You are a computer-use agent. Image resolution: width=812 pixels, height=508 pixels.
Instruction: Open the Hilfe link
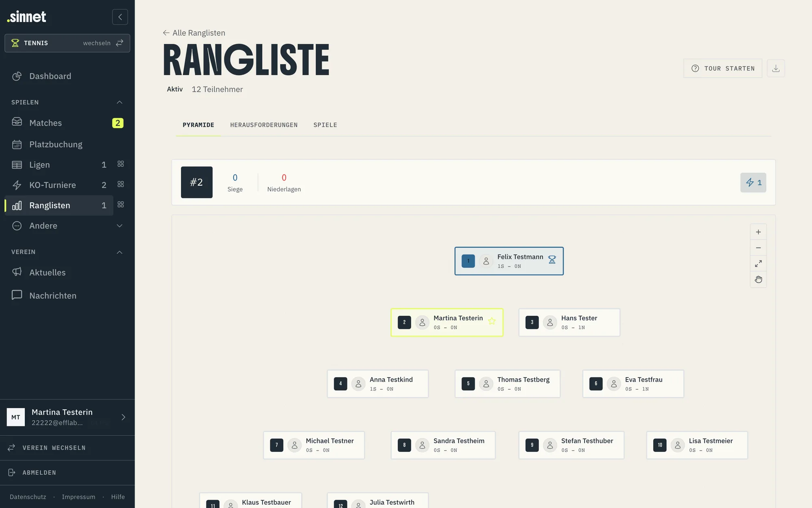tap(118, 497)
